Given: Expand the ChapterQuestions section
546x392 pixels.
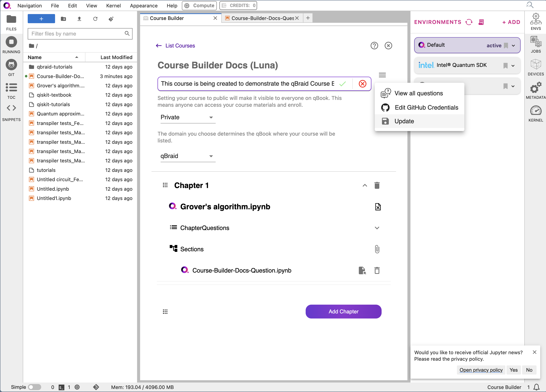Looking at the screenshot, I should click(x=377, y=228).
